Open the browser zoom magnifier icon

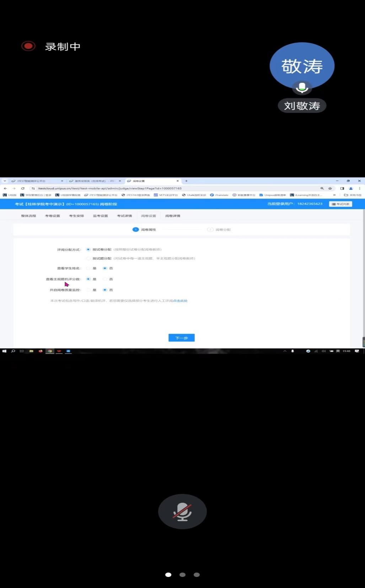click(322, 188)
